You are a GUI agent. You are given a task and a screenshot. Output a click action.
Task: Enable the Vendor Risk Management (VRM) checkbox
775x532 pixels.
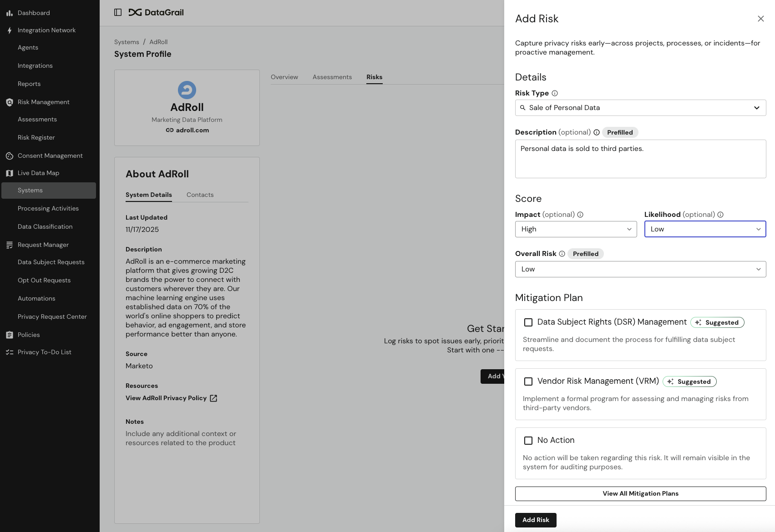tap(528, 381)
